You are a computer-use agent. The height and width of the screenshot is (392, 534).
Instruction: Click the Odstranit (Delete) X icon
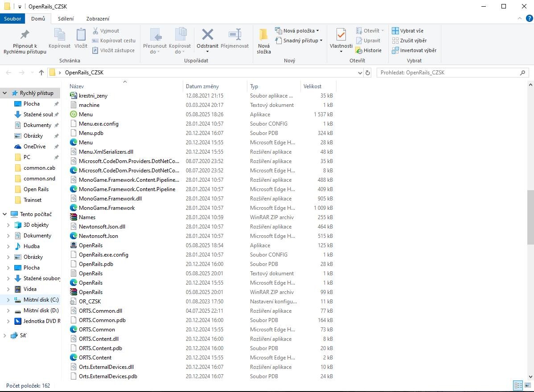[x=207, y=35]
